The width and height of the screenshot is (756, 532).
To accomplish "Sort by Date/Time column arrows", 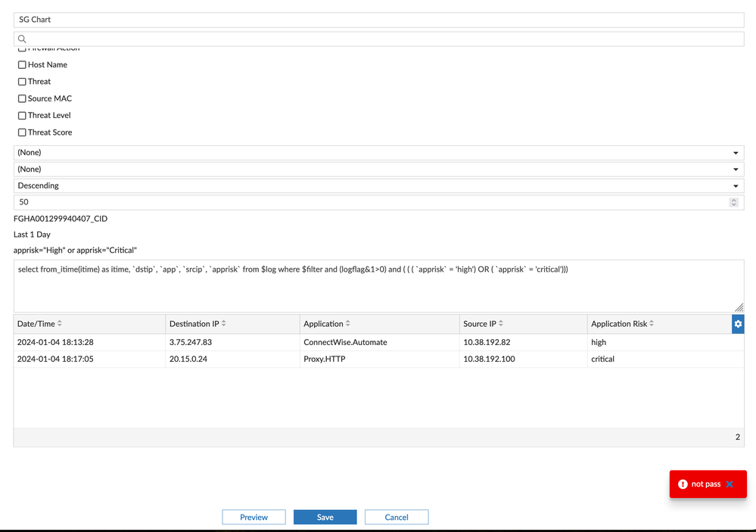I will (x=60, y=324).
